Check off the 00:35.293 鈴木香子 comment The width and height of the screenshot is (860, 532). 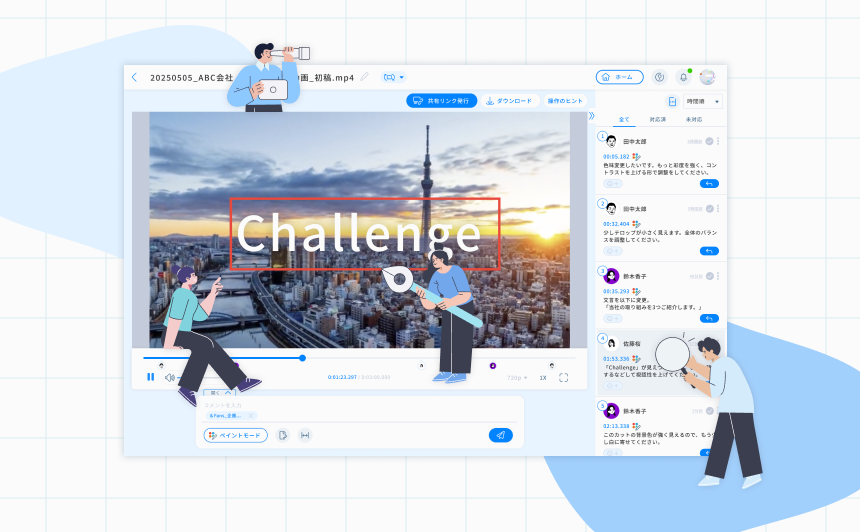pyautogui.click(x=709, y=277)
